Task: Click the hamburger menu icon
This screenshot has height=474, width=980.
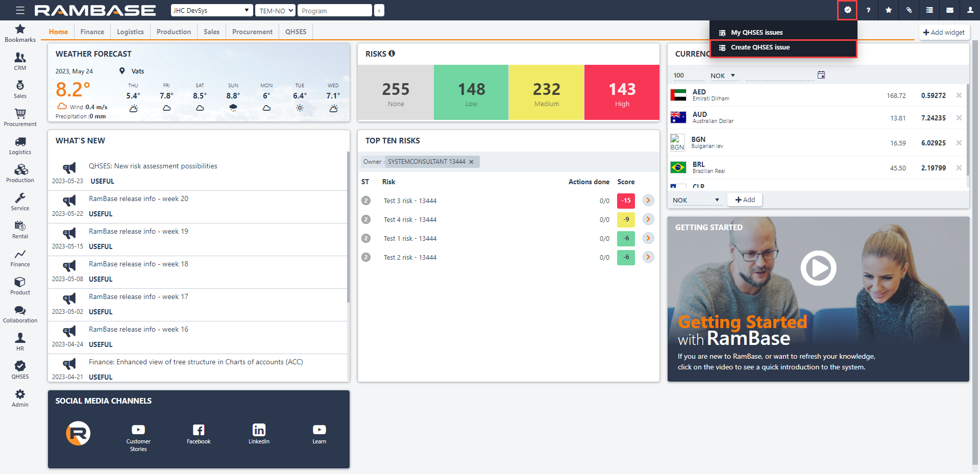Action: tap(20, 10)
